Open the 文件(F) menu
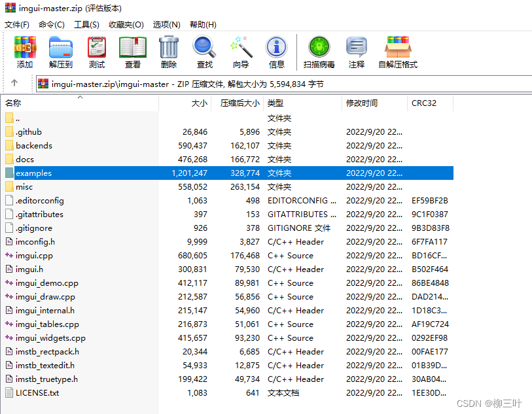 point(16,24)
